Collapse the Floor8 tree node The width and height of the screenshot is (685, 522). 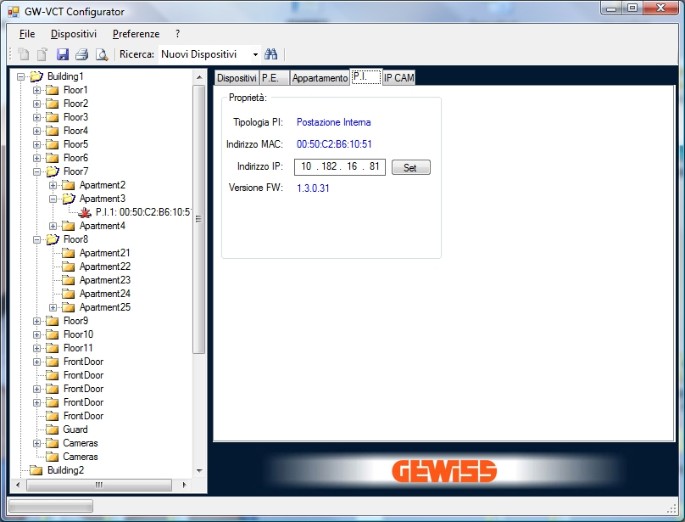[37, 240]
